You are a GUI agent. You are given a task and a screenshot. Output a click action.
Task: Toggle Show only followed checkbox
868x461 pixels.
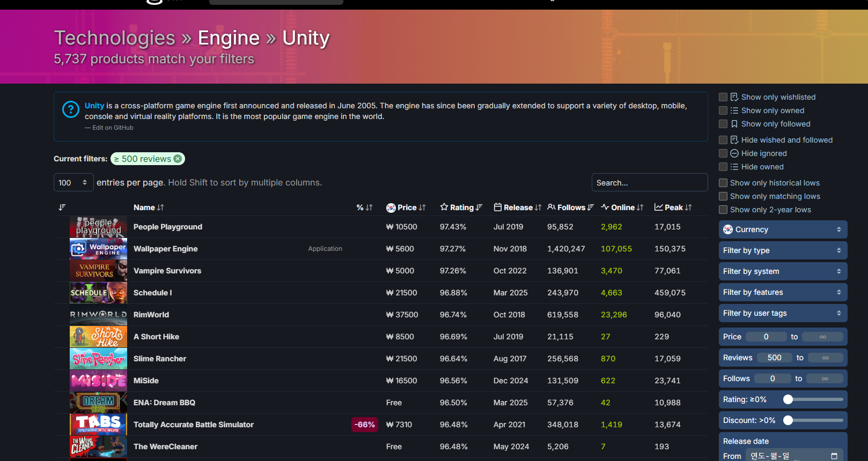click(x=723, y=124)
